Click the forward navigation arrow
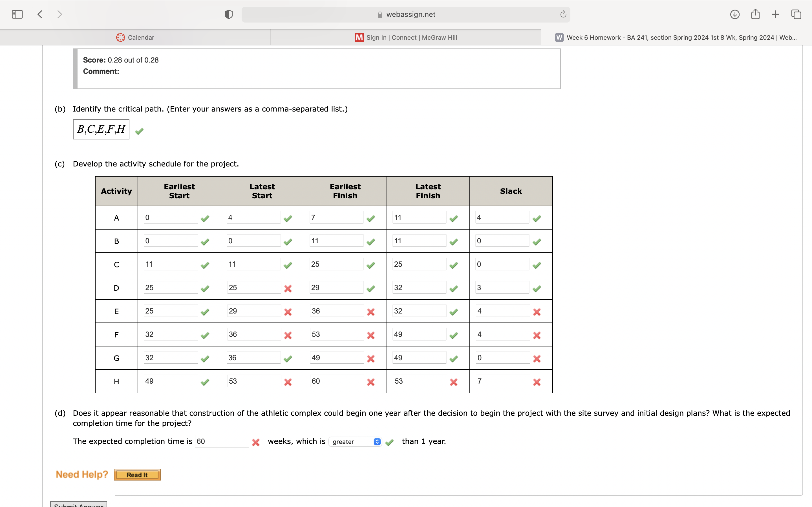812x507 pixels. pos(59,14)
